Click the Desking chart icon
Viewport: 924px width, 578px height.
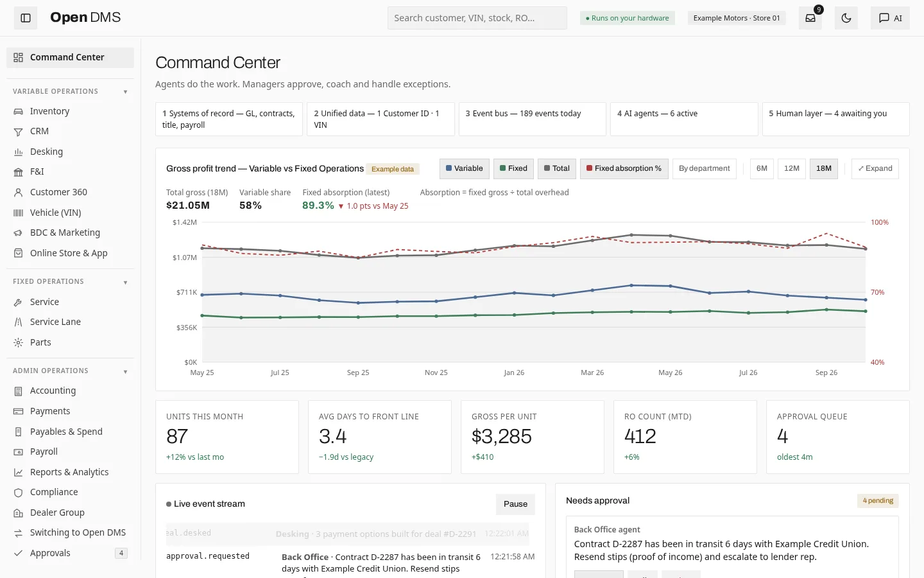pos(19,152)
